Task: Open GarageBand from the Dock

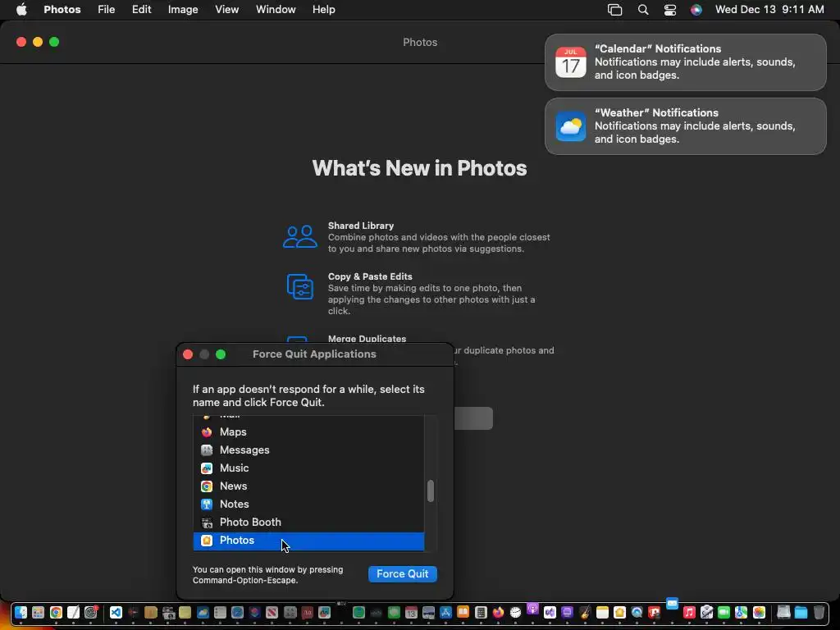Action: pyautogui.click(x=585, y=612)
